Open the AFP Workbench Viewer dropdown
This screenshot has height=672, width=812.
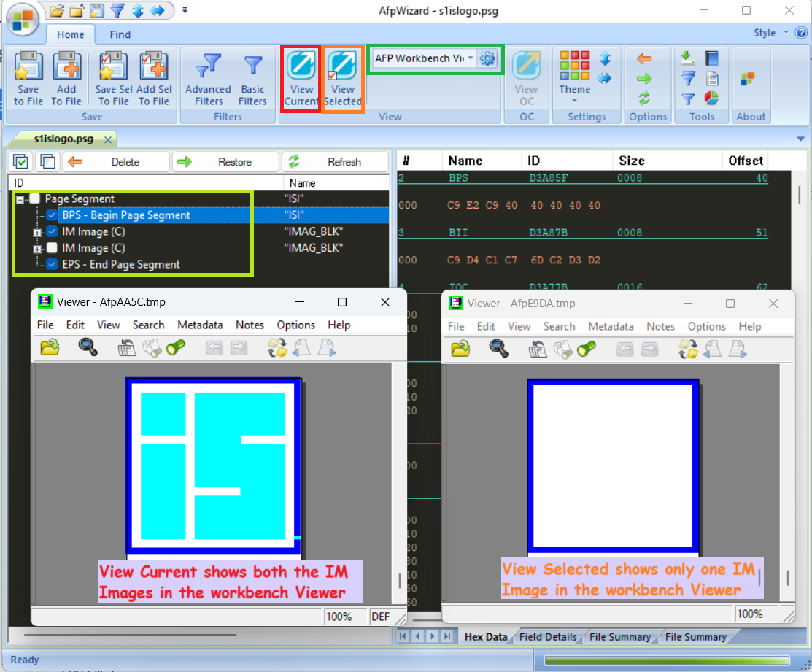pyautogui.click(x=471, y=58)
